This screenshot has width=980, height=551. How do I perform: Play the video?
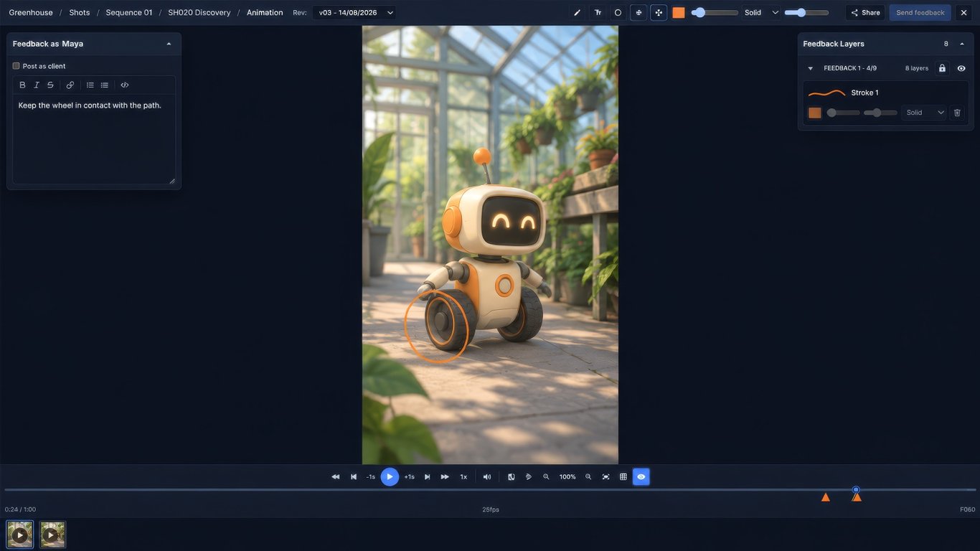[390, 476]
